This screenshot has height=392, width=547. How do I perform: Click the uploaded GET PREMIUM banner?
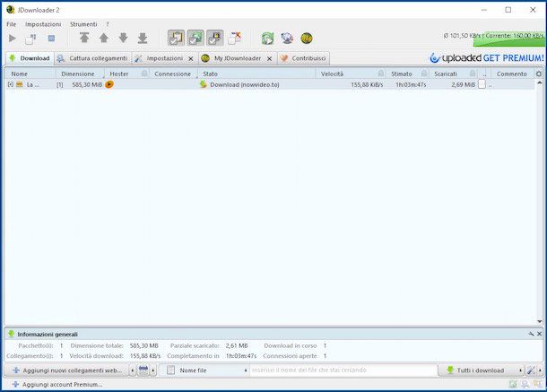(x=487, y=58)
